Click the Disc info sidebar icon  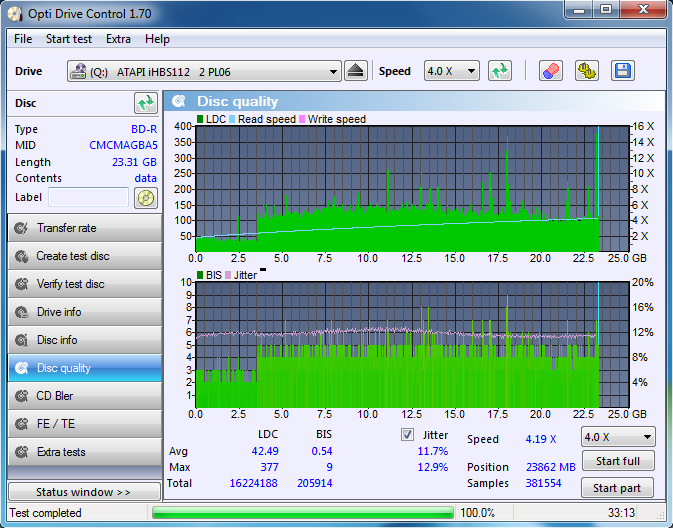coord(21,340)
